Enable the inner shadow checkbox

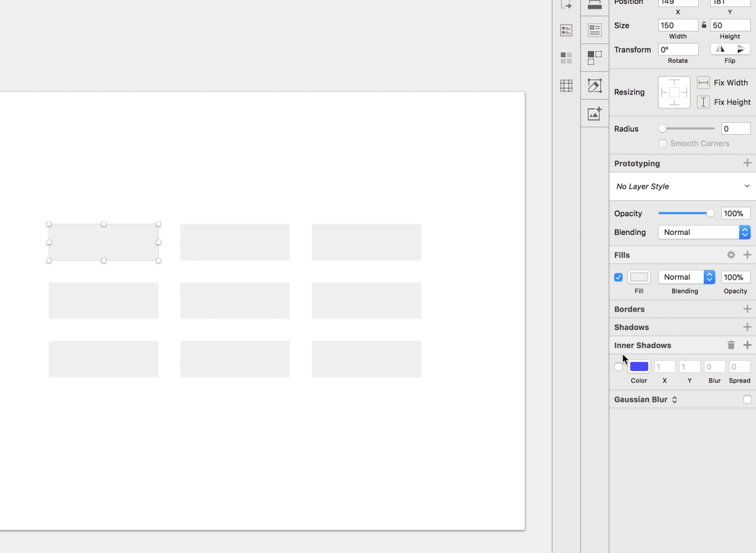pyautogui.click(x=618, y=367)
